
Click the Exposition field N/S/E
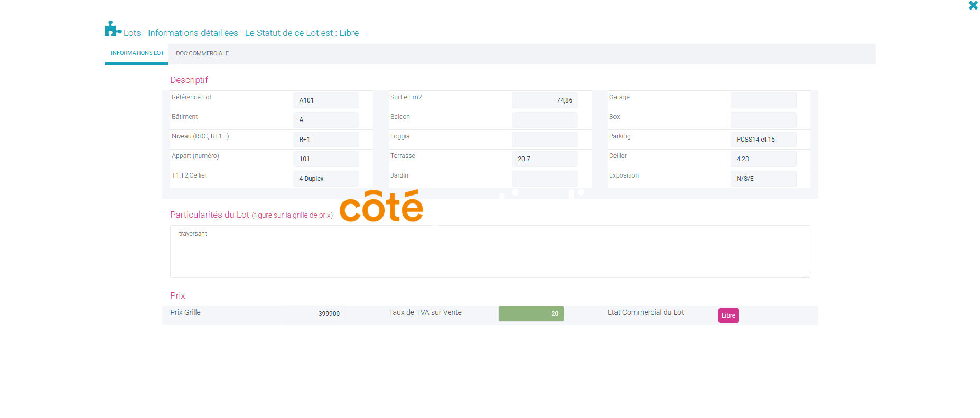(763, 179)
